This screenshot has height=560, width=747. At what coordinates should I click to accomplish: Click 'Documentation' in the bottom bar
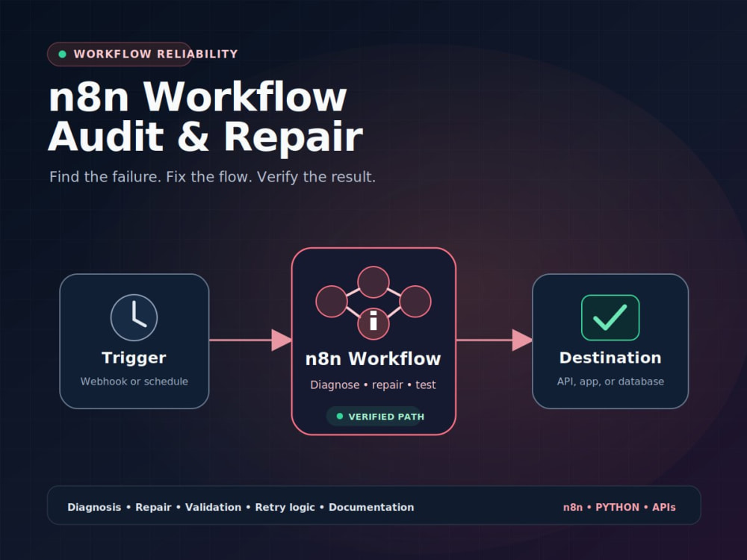point(371,507)
